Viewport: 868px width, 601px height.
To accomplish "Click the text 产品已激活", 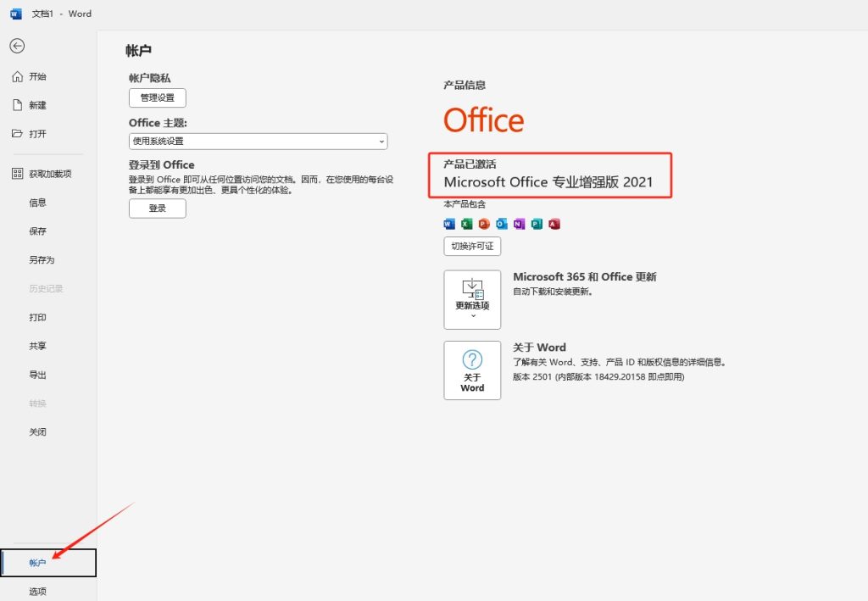I will [470, 164].
